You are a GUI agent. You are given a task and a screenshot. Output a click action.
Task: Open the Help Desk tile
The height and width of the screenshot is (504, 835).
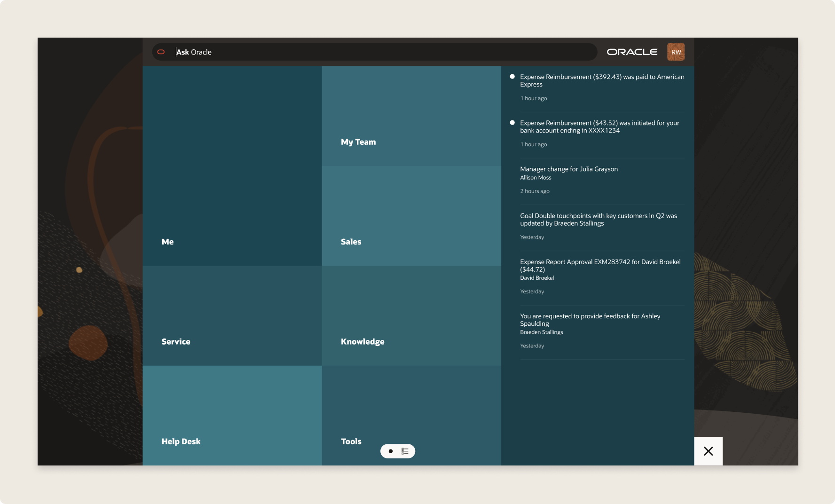232,416
